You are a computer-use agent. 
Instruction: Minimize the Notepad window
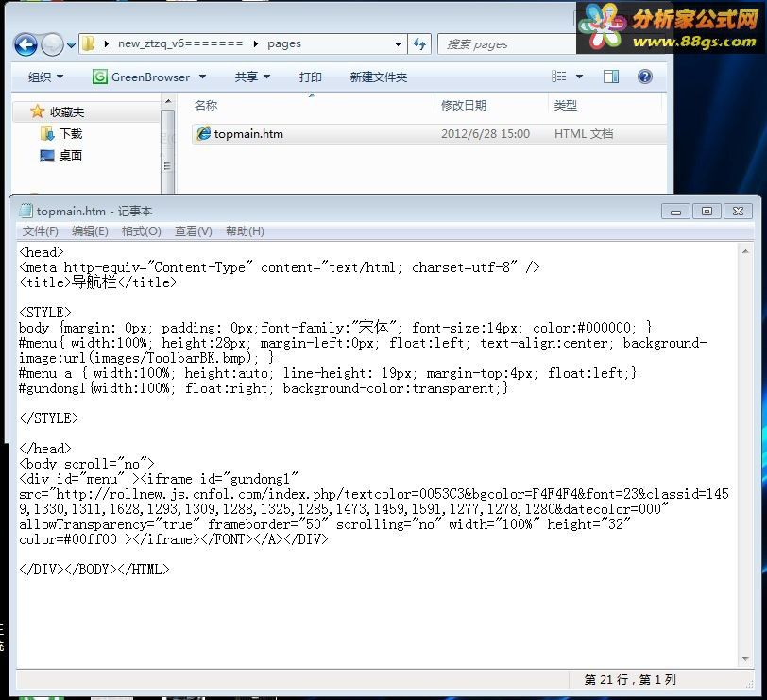point(675,212)
